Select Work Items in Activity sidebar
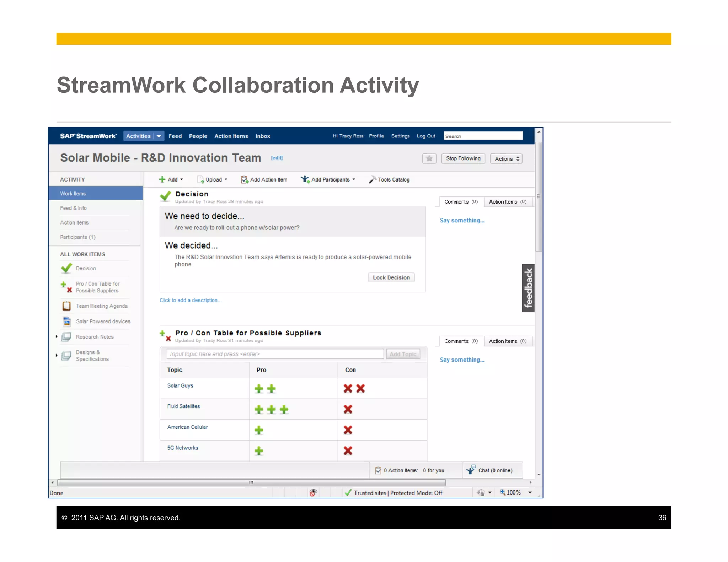This screenshot has width=728, height=562. pyautogui.click(x=96, y=193)
